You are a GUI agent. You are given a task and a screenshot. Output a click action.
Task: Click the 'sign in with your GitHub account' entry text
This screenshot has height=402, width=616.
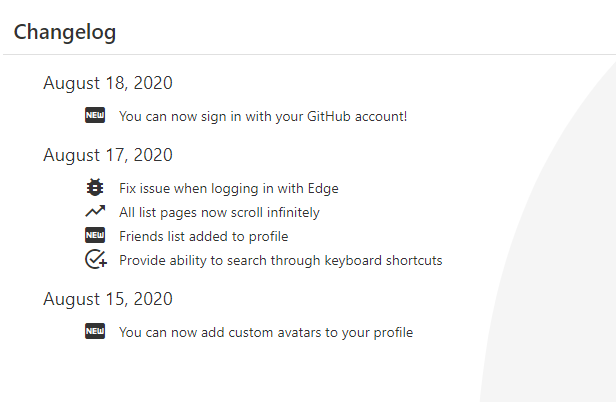click(263, 116)
